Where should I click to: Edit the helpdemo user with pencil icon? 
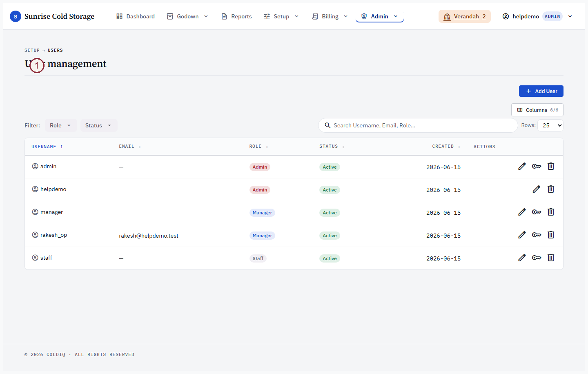(537, 189)
